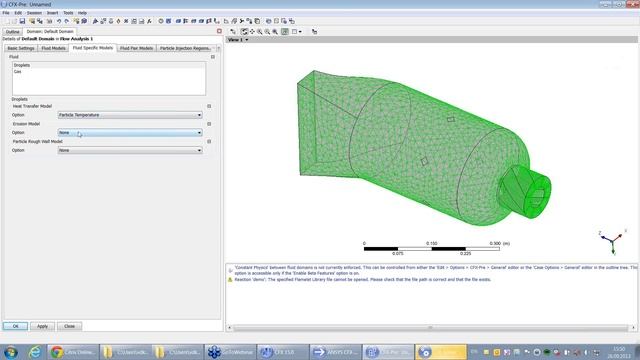Click the blue Domain toolbar icon next to the clock
640x360 pixels.
(x=168, y=21)
